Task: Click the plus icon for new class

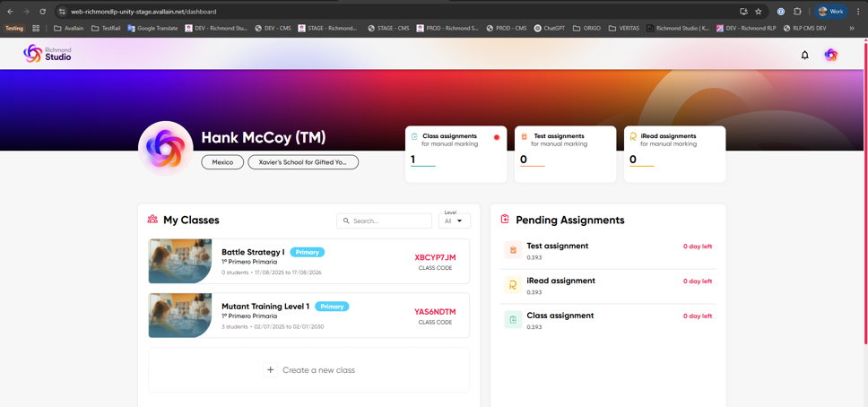Action: pyautogui.click(x=270, y=370)
